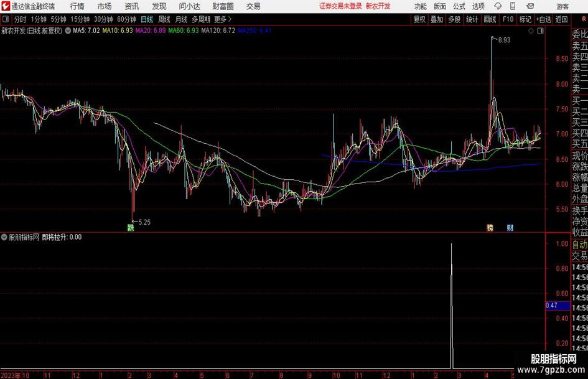
Task: Open the 交易 menu
Action: pyautogui.click(x=253, y=6)
